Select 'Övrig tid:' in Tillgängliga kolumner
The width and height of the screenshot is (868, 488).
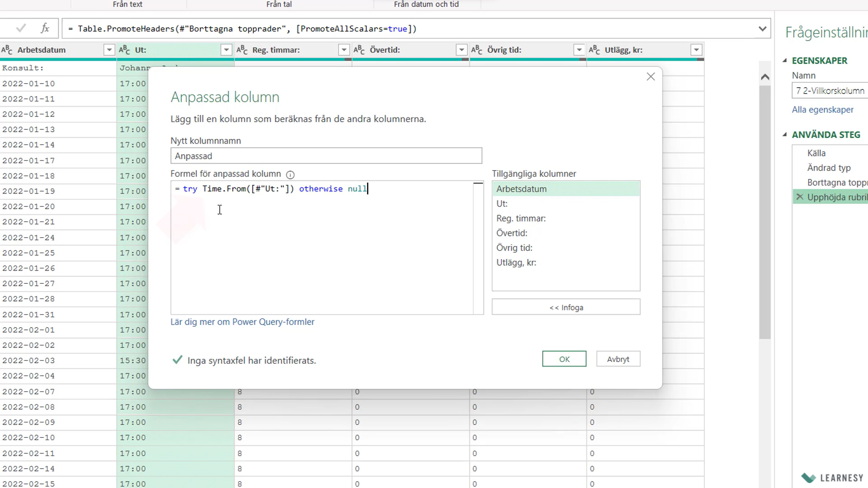pos(514,248)
